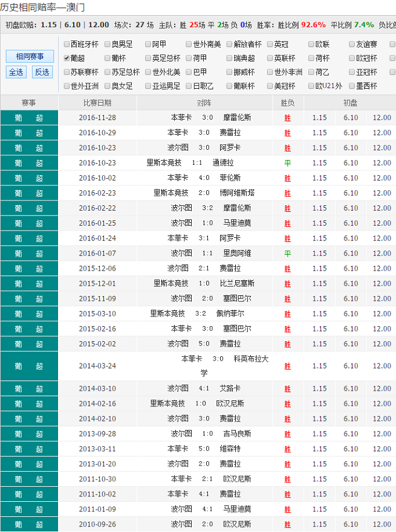
Task: Check the 欧联 checkbox
Action: click(311, 45)
